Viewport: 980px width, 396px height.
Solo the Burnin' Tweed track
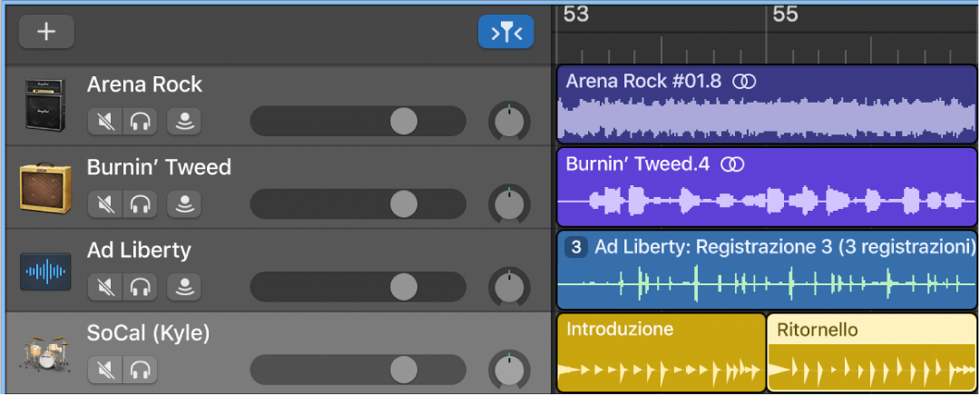(x=139, y=204)
